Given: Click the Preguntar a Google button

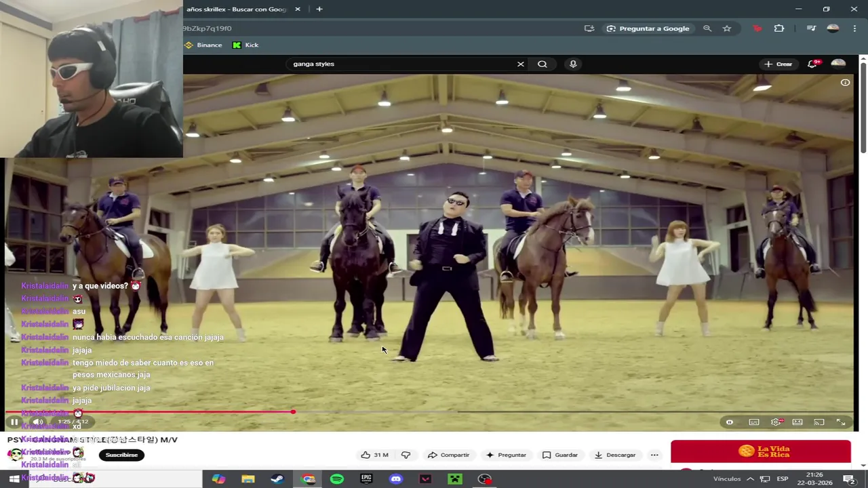Looking at the screenshot, I should click(x=648, y=28).
